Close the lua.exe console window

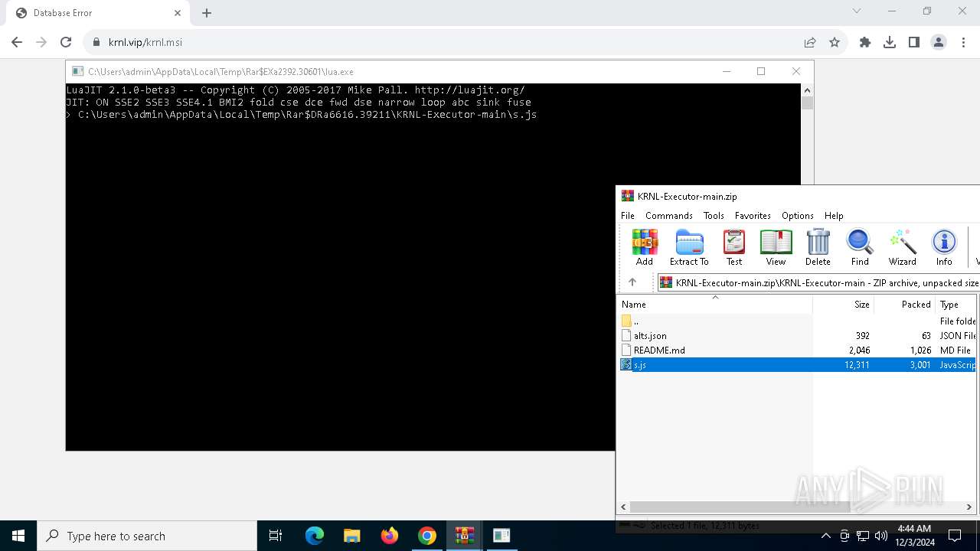pos(796,71)
